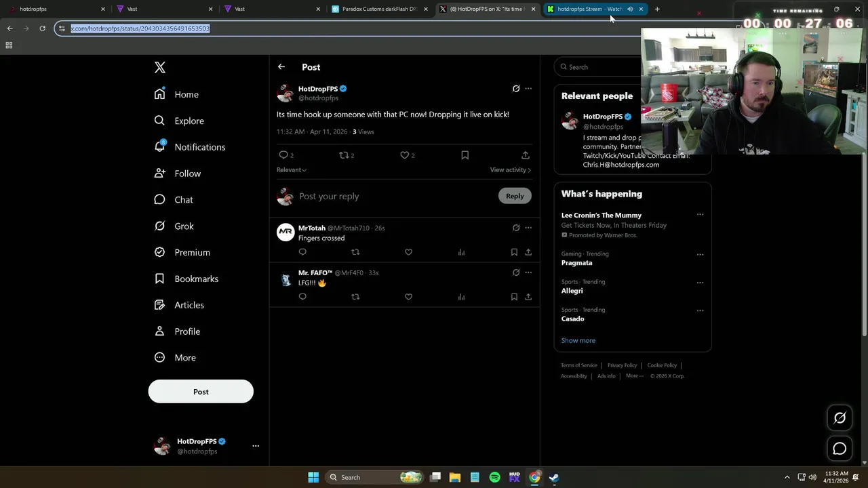The height and width of the screenshot is (488, 868).
Task: Open MrTotah profile name
Action: (x=312, y=228)
